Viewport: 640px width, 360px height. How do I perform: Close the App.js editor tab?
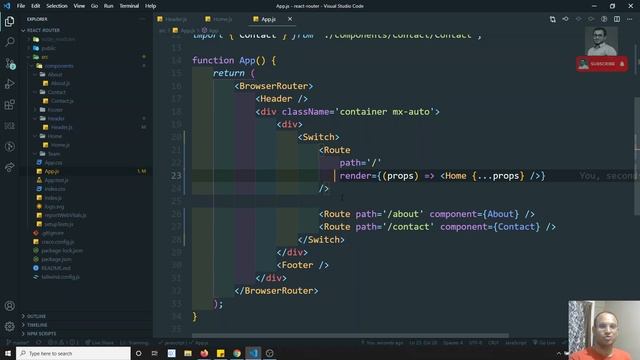pyautogui.click(x=290, y=19)
